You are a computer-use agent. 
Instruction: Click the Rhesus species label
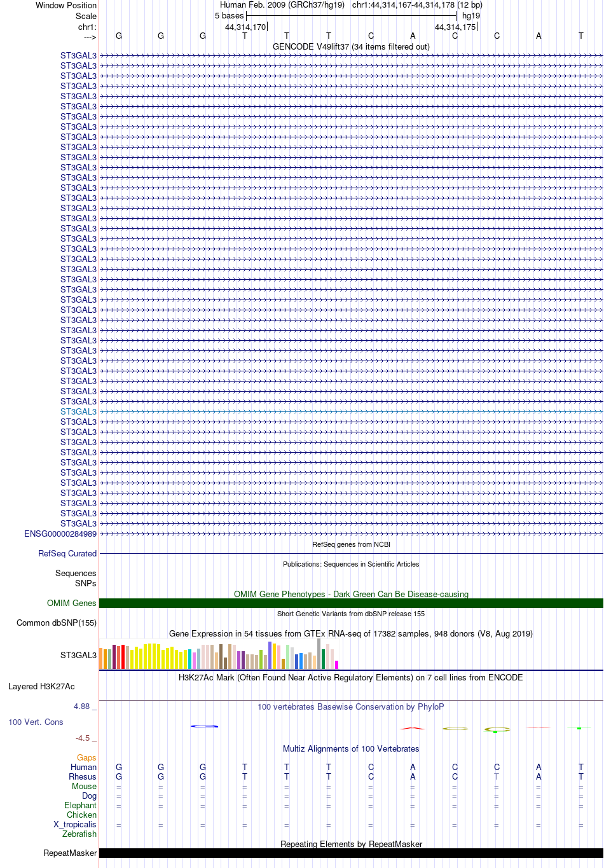pyautogui.click(x=83, y=776)
